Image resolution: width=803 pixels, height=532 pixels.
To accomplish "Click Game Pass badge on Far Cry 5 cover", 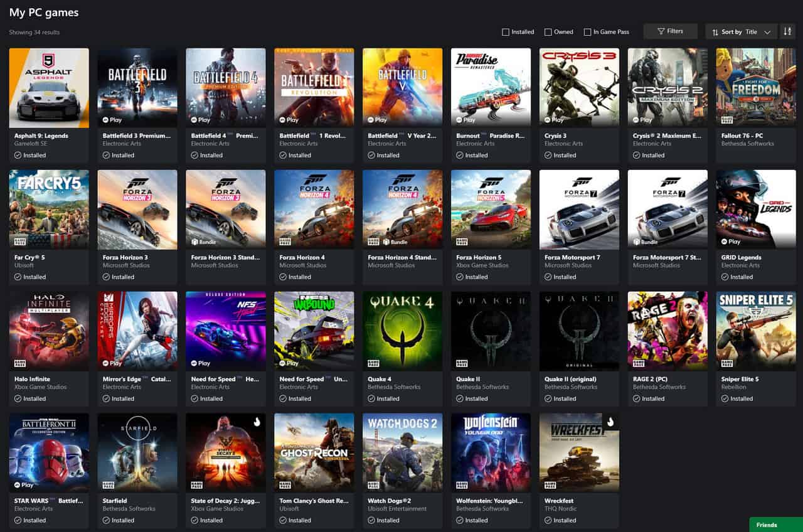I will (x=20, y=241).
